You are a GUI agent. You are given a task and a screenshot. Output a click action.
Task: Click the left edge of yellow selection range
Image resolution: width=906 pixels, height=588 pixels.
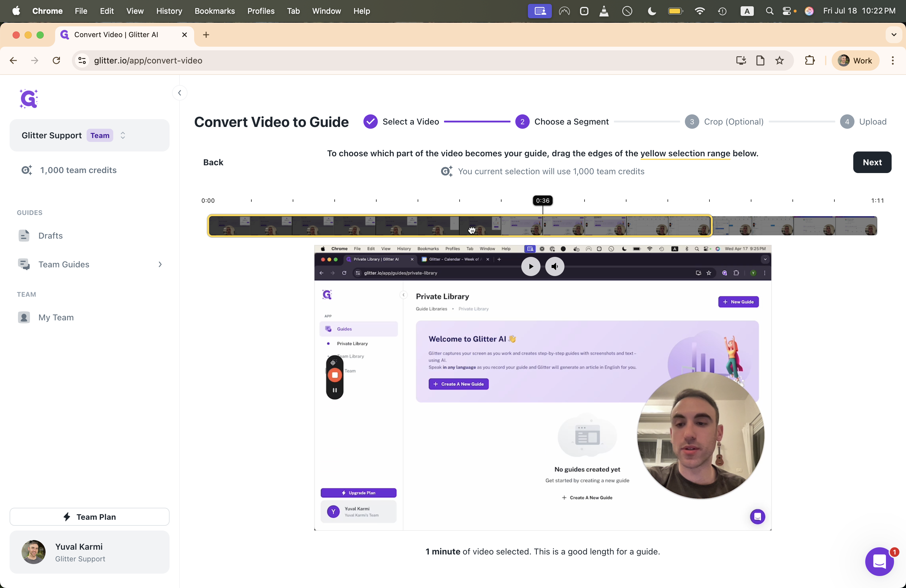(209, 226)
